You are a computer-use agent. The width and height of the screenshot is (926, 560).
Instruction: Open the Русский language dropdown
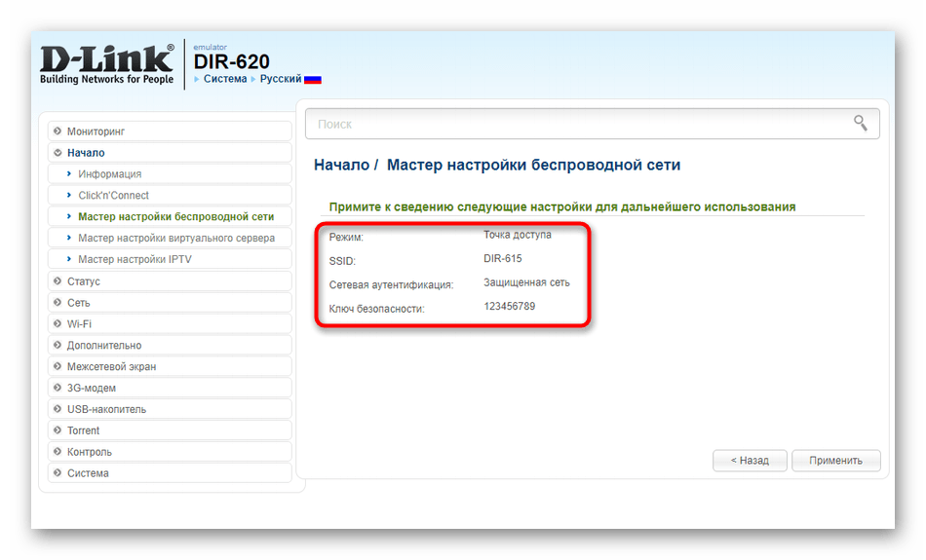click(x=280, y=79)
